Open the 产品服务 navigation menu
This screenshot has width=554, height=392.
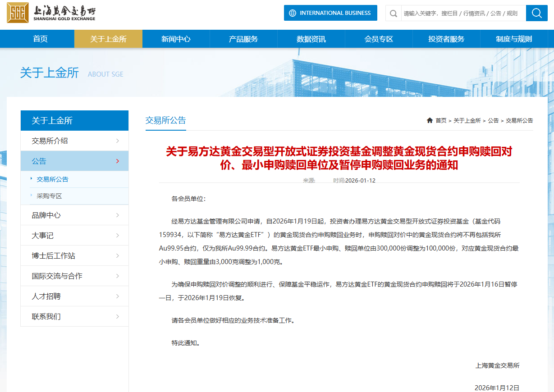[243, 39]
